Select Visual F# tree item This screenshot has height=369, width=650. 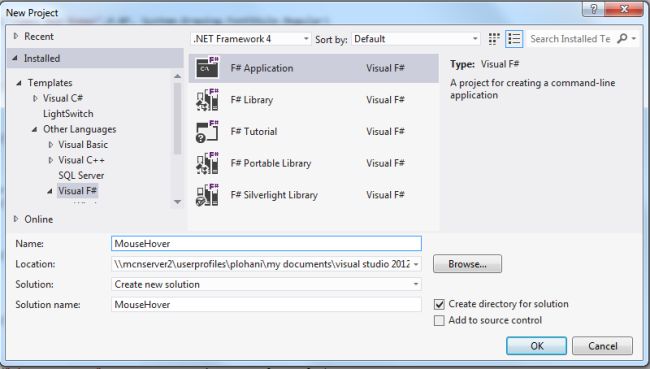click(x=77, y=191)
